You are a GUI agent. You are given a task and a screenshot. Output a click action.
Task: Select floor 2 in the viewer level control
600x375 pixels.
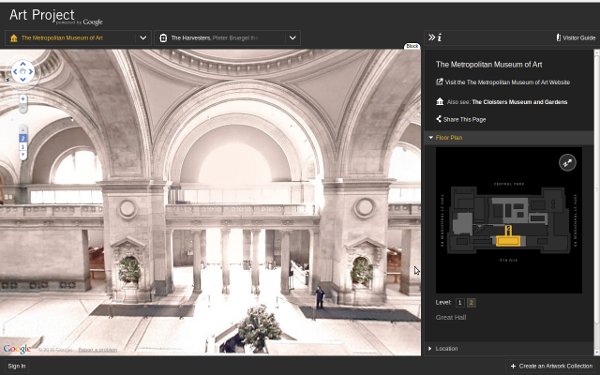(23, 139)
